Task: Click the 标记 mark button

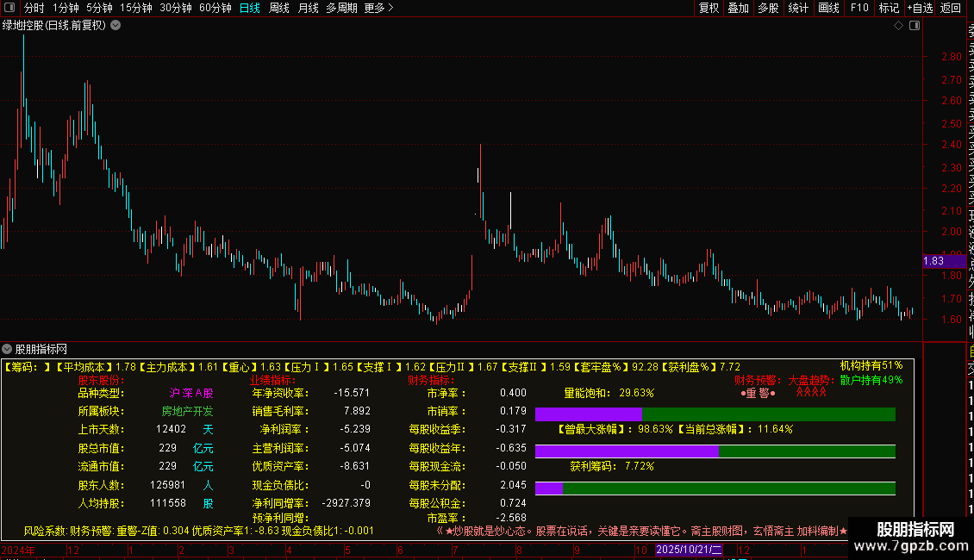Action: [889, 8]
